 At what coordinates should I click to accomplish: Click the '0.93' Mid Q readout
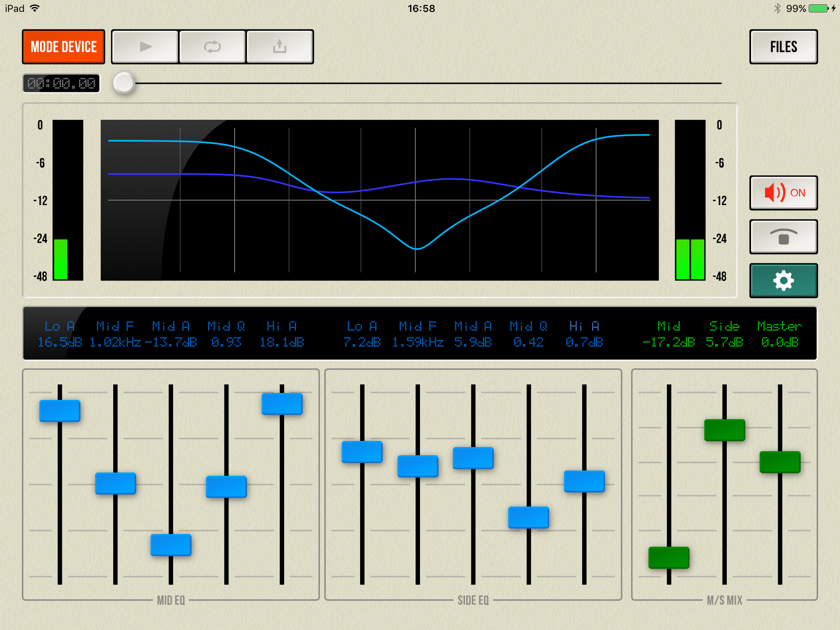click(x=226, y=342)
